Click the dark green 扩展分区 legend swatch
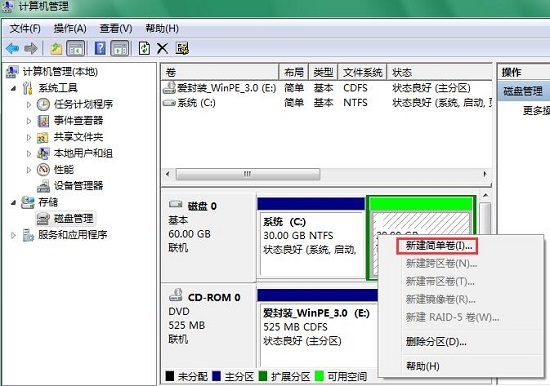Screen dimensions: 550x386 pos(263,376)
